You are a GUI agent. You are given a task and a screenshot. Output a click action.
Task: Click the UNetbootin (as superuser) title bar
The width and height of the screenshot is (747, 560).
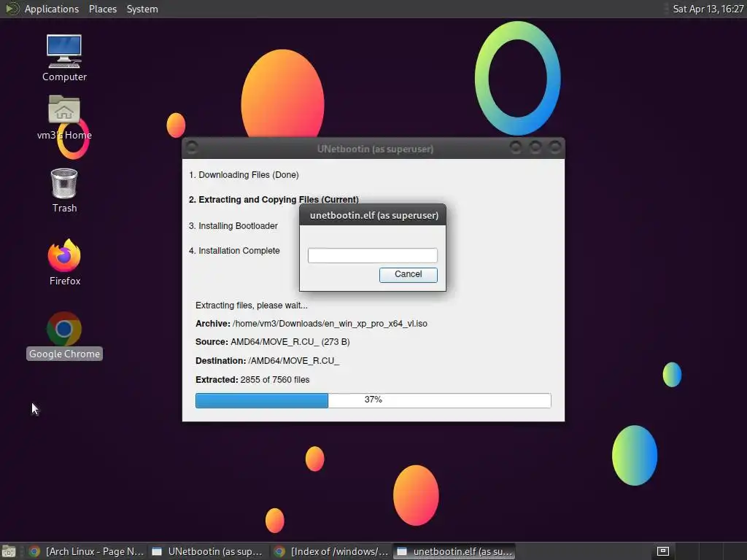coord(375,149)
